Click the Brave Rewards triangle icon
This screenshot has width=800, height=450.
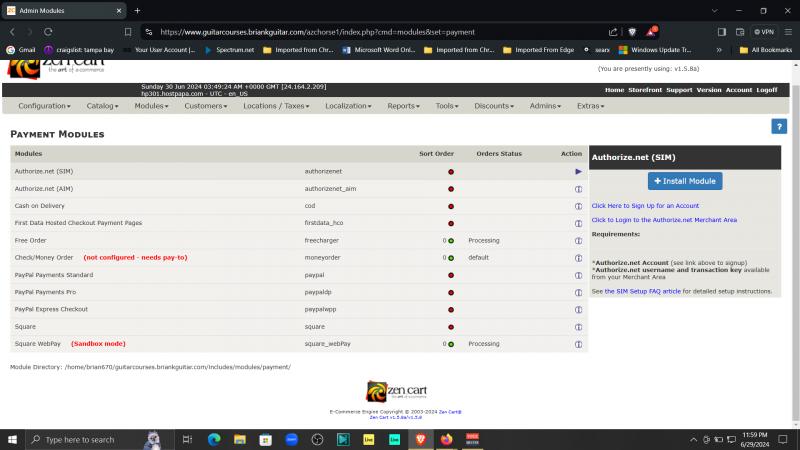[x=651, y=32]
